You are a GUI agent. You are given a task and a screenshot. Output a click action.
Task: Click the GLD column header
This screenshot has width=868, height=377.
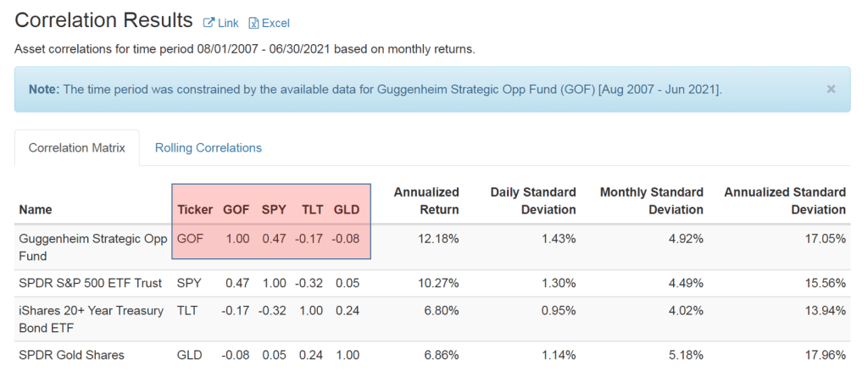(346, 209)
